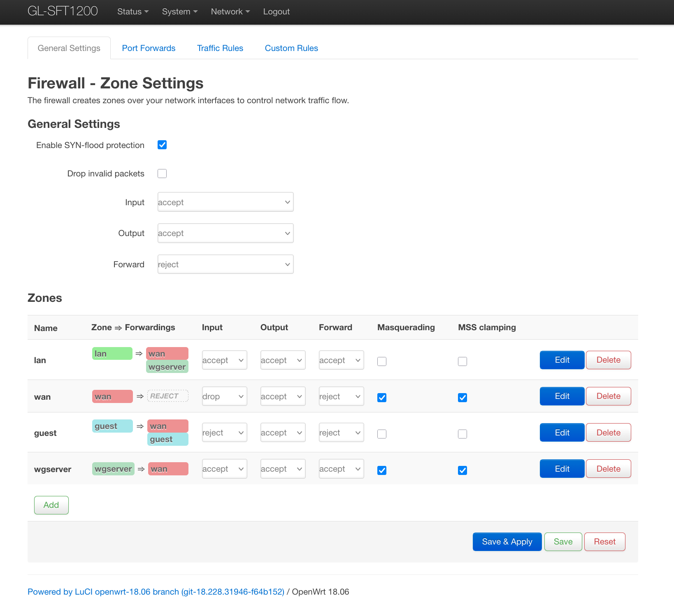674x616 pixels.
Task: Open wan zone Input dropdown showing drop
Action: pos(224,396)
